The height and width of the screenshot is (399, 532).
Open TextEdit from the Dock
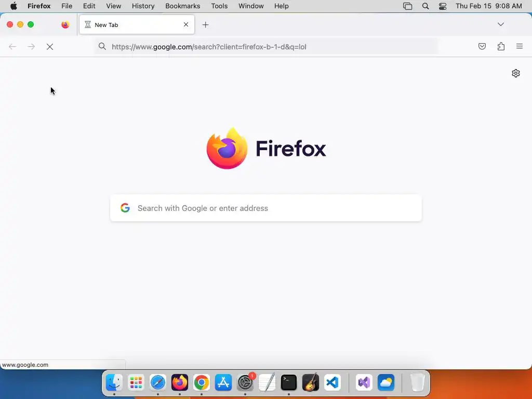click(267, 383)
